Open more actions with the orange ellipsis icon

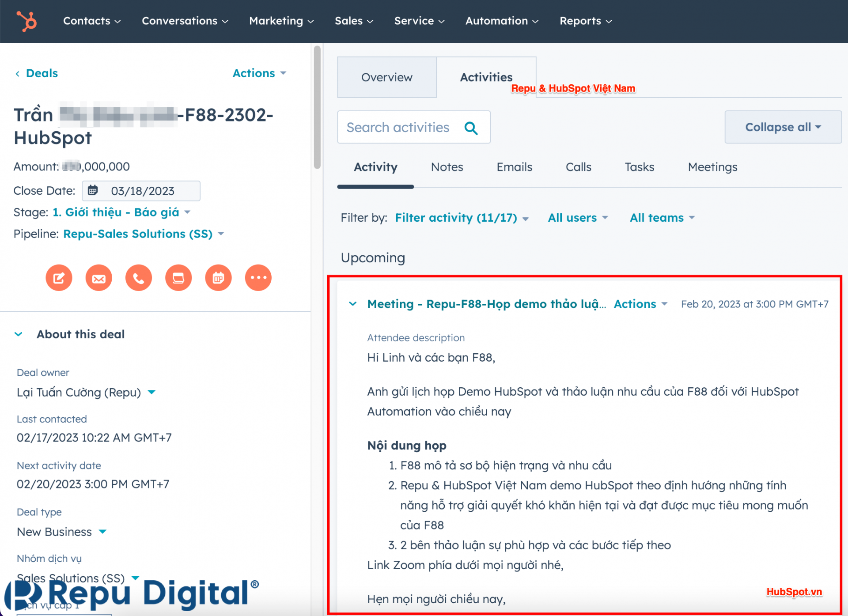(x=258, y=278)
